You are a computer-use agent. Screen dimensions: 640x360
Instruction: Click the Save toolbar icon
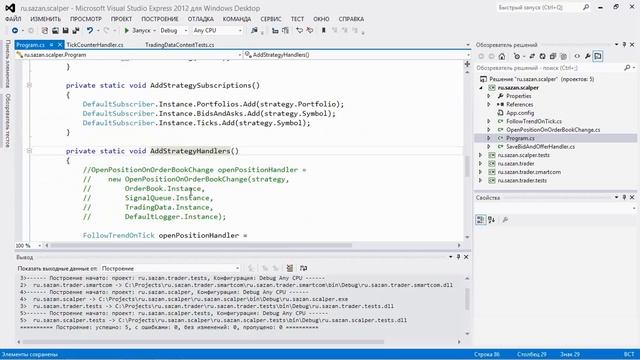(65, 31)
